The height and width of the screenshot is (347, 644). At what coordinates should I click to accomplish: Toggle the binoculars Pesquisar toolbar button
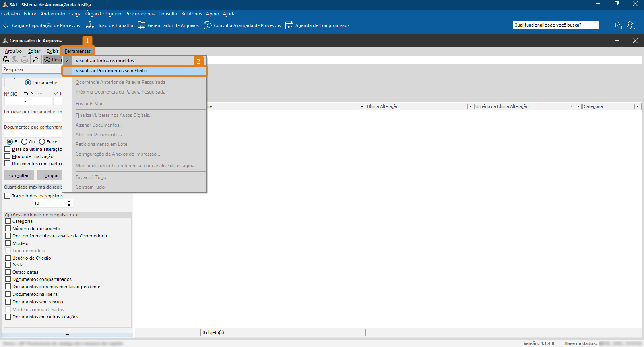(x=52, y=60)
